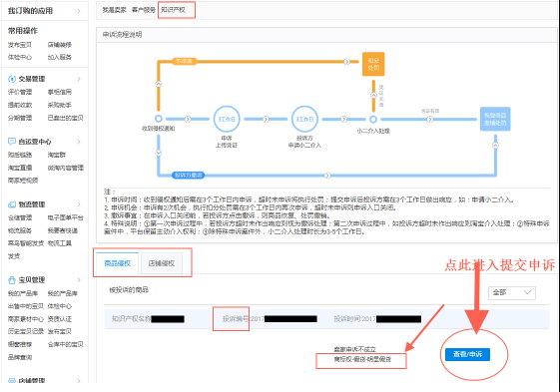Viewport: 560px width, 392px height.
Task: Open 发布宝贝 under 常用操作
Action: [x=20, y=45]
